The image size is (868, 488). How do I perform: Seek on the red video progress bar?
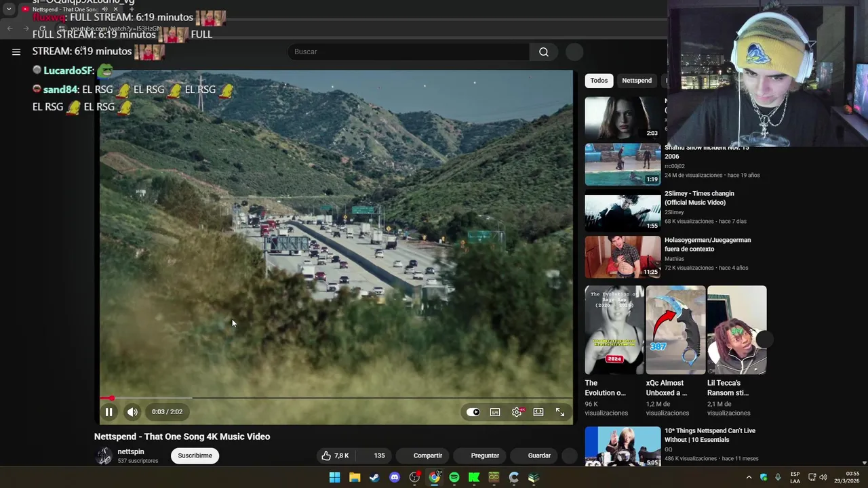pyautogui.click(x=336, y=399)
